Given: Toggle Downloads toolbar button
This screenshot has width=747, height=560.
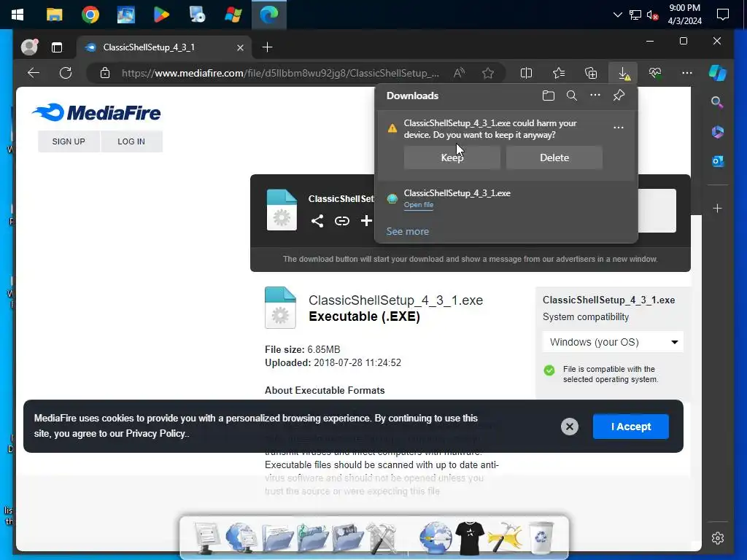Looking at the screenshot, I should click(x=624, y=73).
